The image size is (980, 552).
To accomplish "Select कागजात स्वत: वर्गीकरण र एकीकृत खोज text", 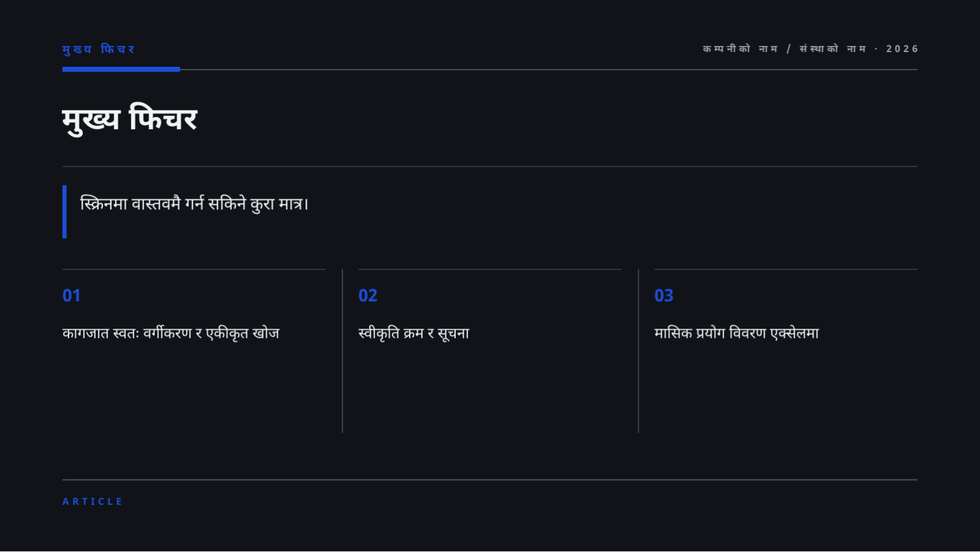I will 171,333.
